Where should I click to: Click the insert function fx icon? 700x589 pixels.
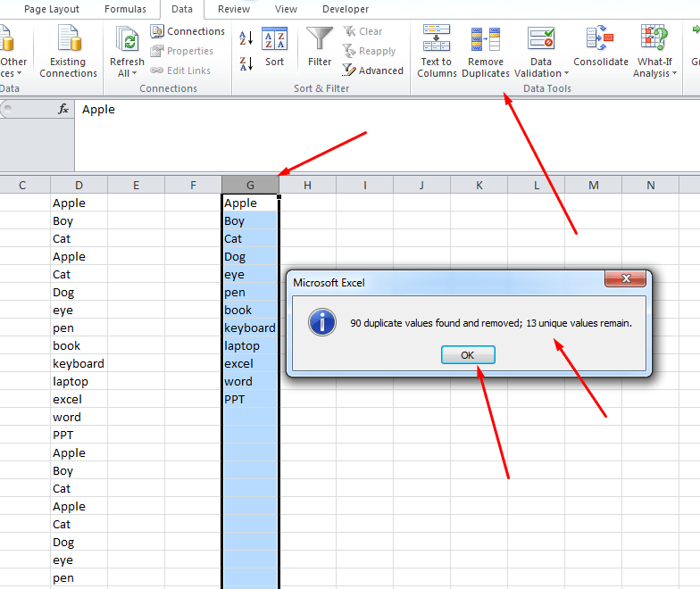click(63, 109)
